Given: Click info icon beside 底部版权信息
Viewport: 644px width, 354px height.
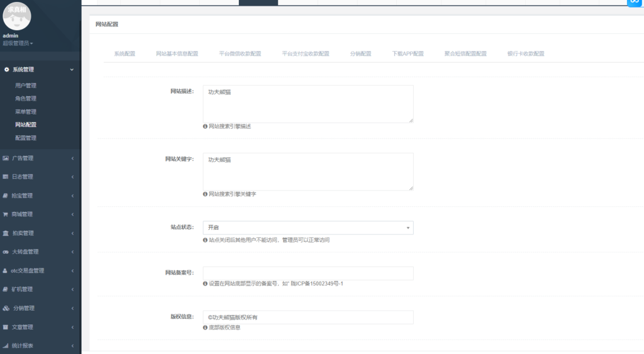Looking at the screenshot, I should pos(205,328).
